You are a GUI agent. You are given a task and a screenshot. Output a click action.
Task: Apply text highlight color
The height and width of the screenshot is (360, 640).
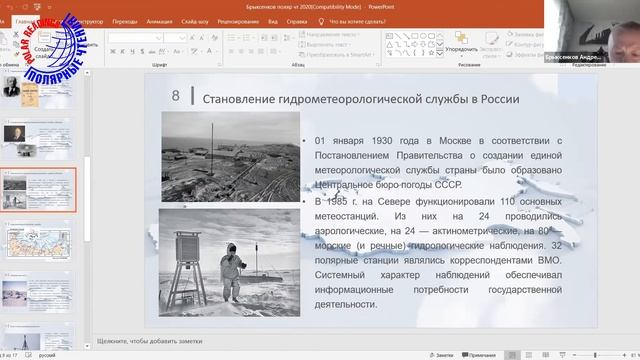pos(195,51)
